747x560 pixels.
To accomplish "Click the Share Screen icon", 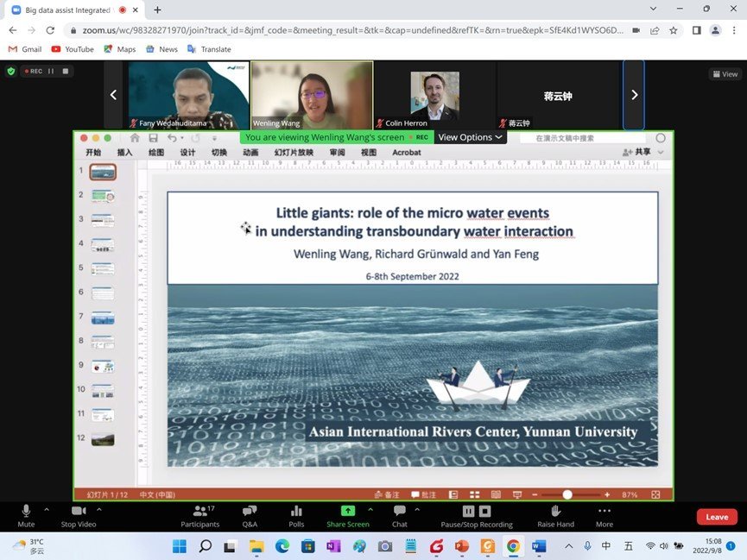I will tap(348, 516).
